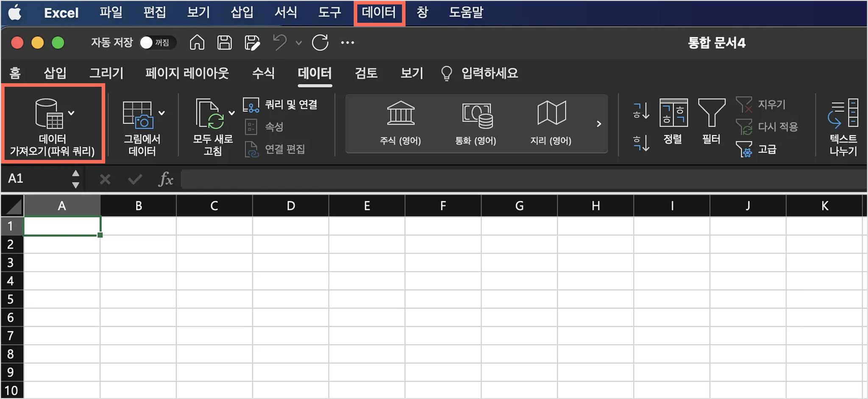
Task: Click the Home icon in the title bar
Action: pyautogui.click(x=197, y=42)
